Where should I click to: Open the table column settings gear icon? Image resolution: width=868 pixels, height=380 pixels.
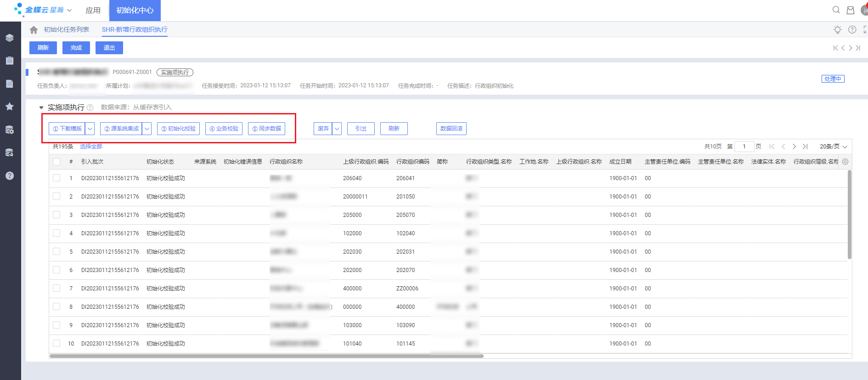(x=845, y=162)
